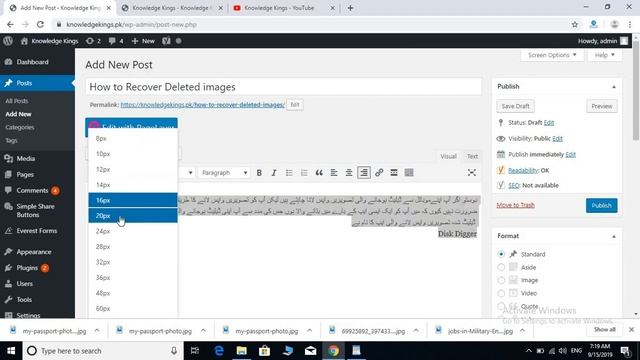The image size is (640, 360).
Task: Edit the post title field
Action: tap(284, 87)
